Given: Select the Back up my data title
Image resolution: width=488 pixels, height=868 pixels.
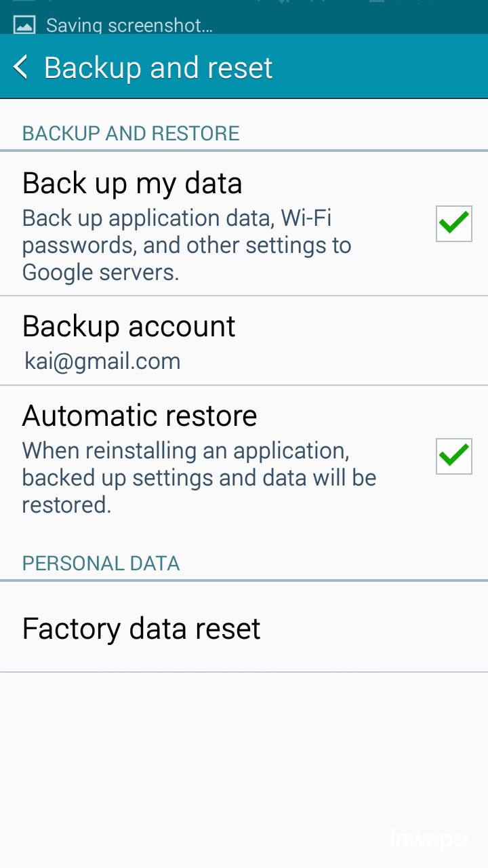Looking at the screenshot, I should tap(132, 183).
